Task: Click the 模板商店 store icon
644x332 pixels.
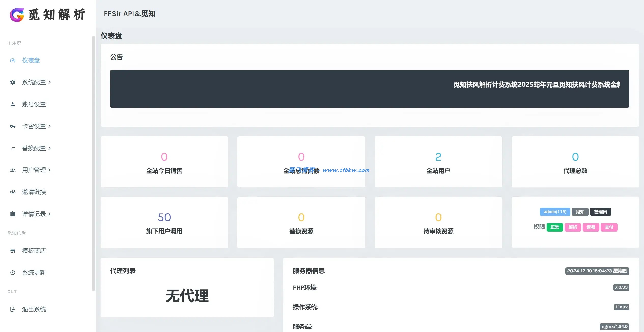Action: pos(13,251)
